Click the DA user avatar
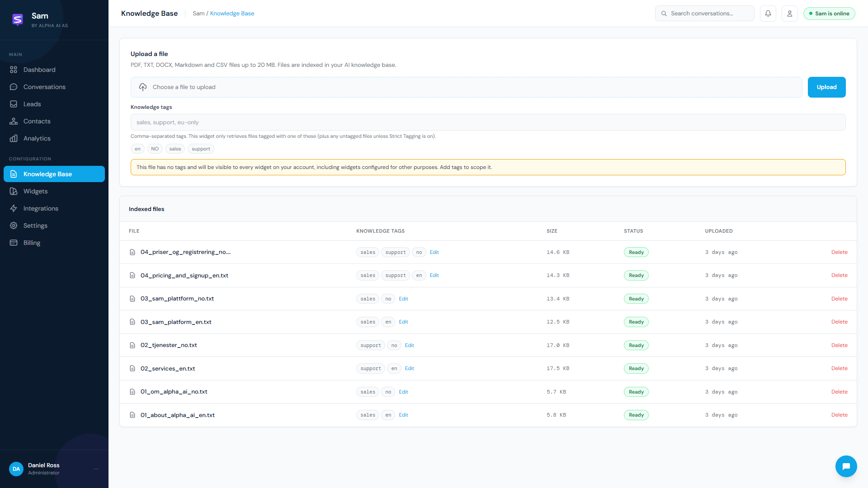Viewport: 868px width, 488px height. coord(16,469)
